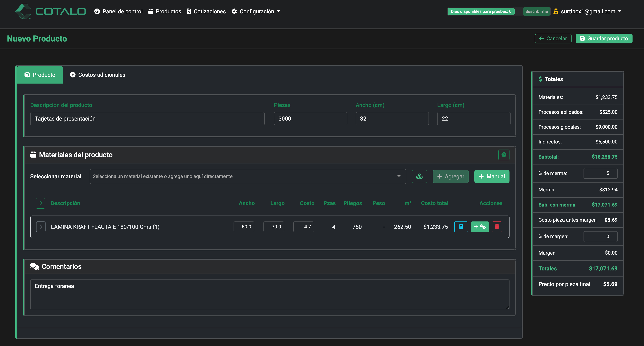Click the Descripción del producto field
Image resolution: width=644 pixels, height=346 pixels.
pos(147,119)
